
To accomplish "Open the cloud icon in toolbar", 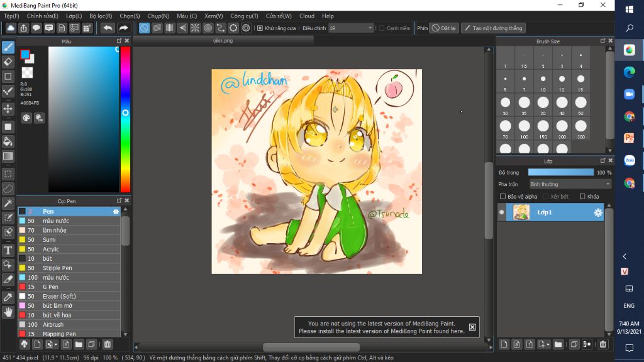I will tap(11, 28).
